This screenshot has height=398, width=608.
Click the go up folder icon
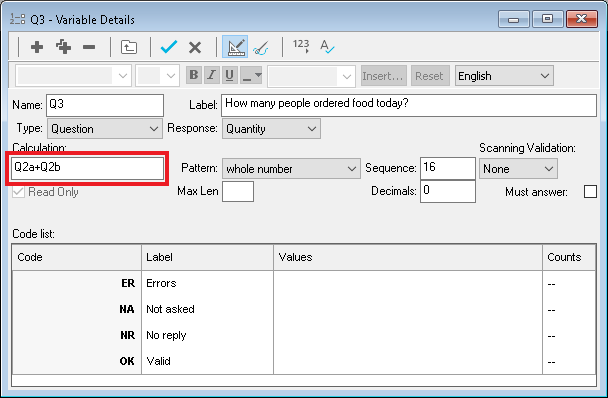pyautogui.click(x=129, y=47)
